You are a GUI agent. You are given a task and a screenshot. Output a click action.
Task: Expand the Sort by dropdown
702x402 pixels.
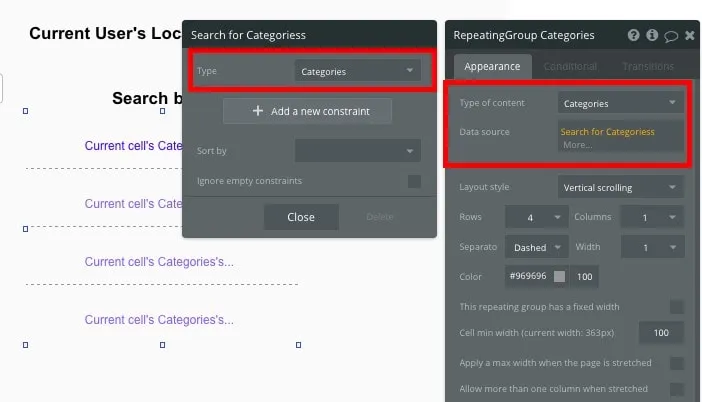[x=358, y=151]
